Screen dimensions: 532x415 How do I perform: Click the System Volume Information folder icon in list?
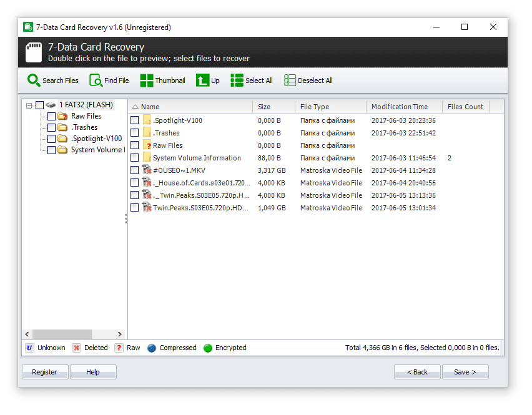point(147,157)
